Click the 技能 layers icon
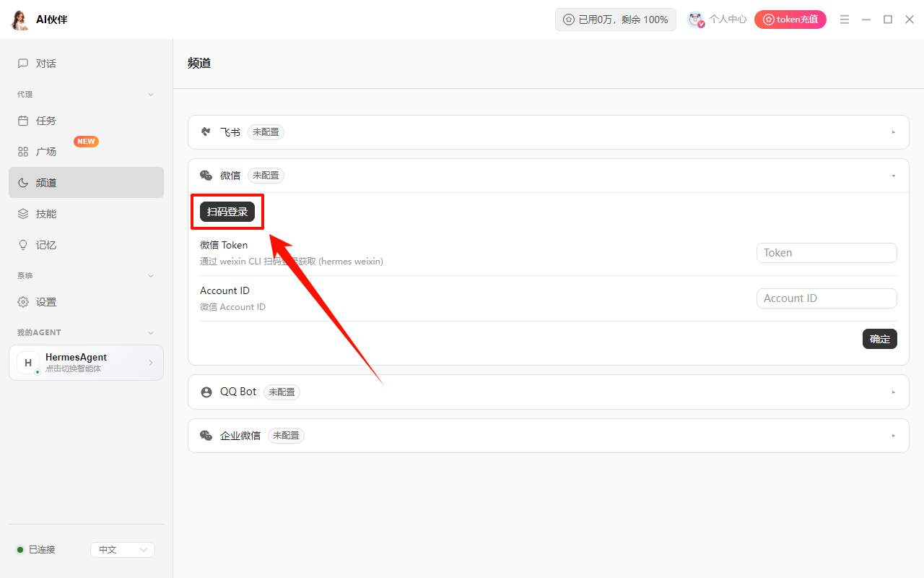 pos(23,214)
